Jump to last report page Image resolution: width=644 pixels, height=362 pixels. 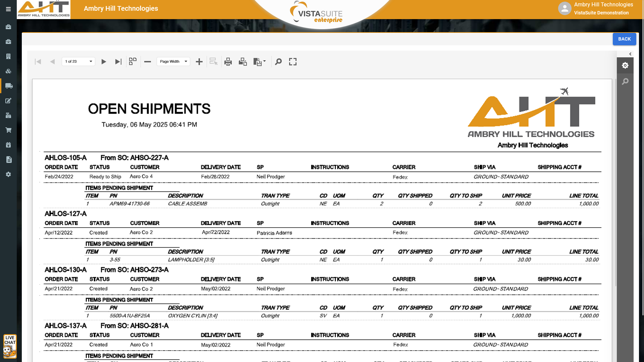(x=118, y=62)
